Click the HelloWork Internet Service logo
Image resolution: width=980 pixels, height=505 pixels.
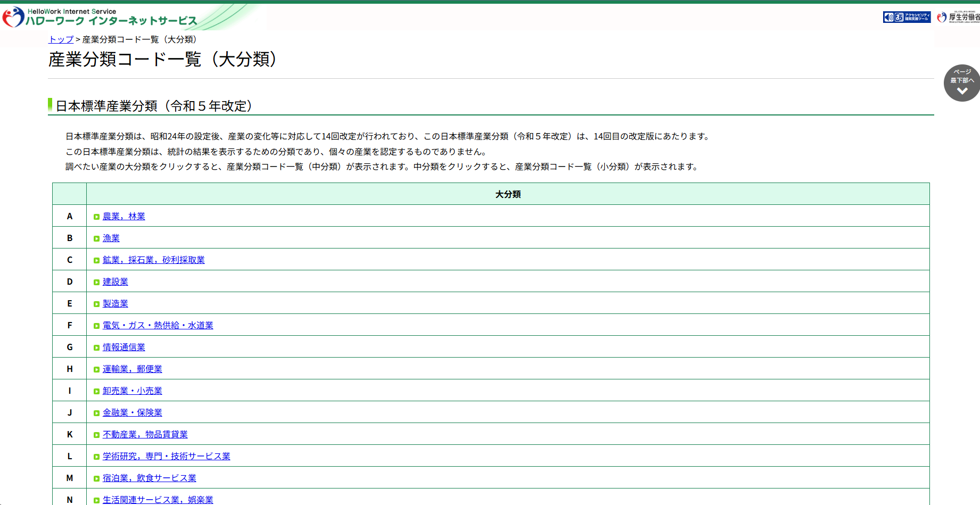[100, 17]
